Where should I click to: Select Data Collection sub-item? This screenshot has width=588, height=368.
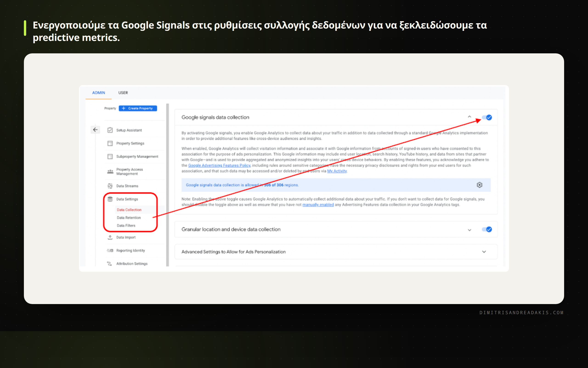pyautogui.click(x=129, y=210)
